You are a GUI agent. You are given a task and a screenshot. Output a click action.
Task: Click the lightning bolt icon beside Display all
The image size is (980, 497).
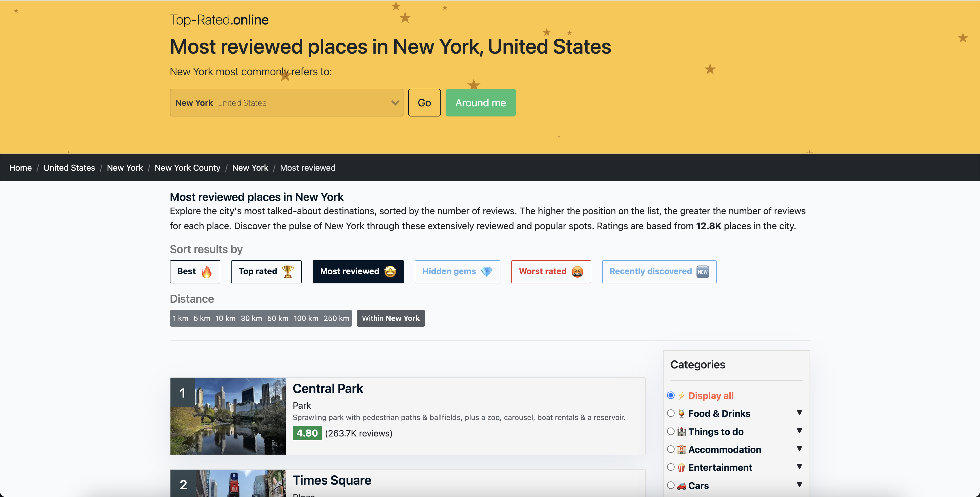click(x=682, y=396)
